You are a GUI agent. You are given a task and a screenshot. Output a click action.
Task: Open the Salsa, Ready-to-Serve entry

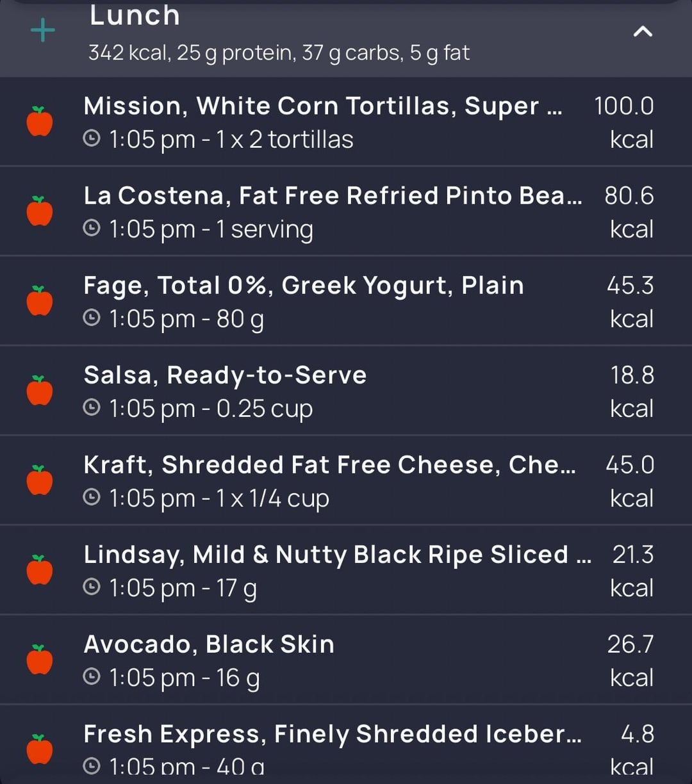(346, 391)
